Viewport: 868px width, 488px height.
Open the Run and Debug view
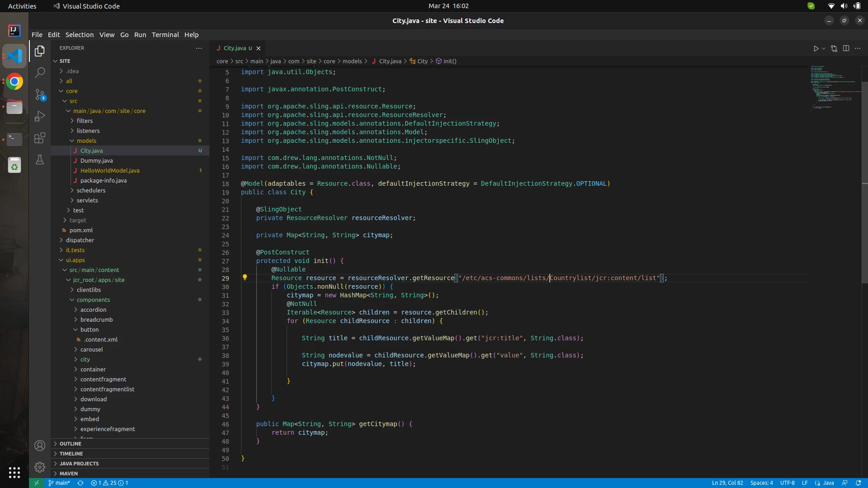[x=40, y=116]
